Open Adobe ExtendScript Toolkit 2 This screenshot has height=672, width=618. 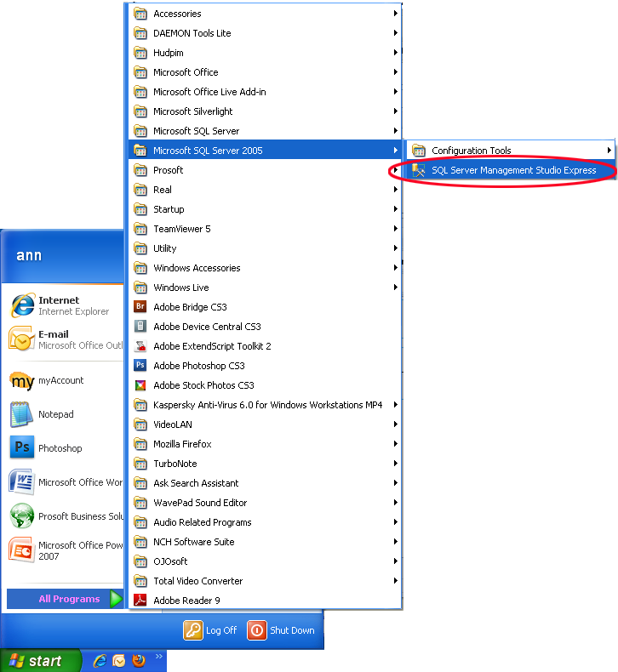pyautogui.click(x=212, y=346)
